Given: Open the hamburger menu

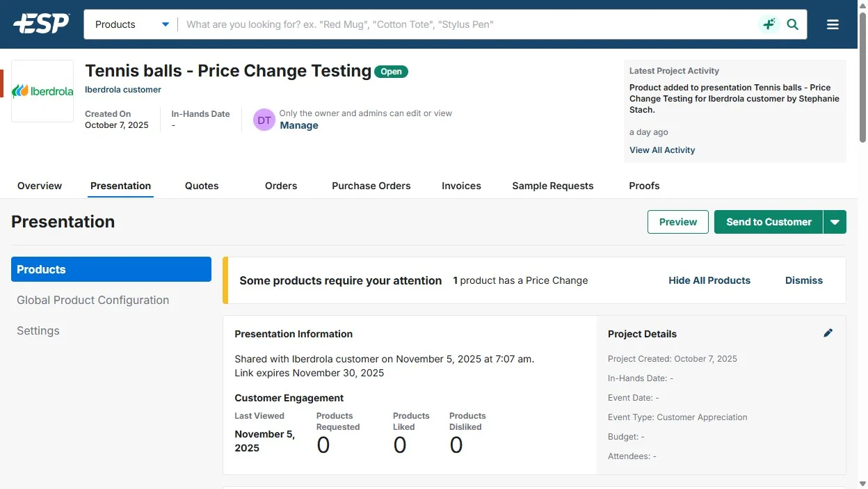Looking at the screenshot, I should (x=833, y=24).
